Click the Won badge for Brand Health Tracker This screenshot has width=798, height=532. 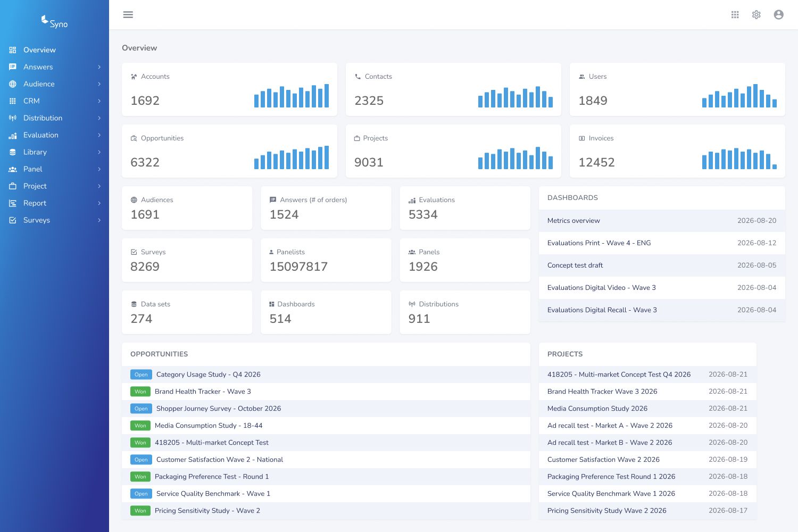140,392
